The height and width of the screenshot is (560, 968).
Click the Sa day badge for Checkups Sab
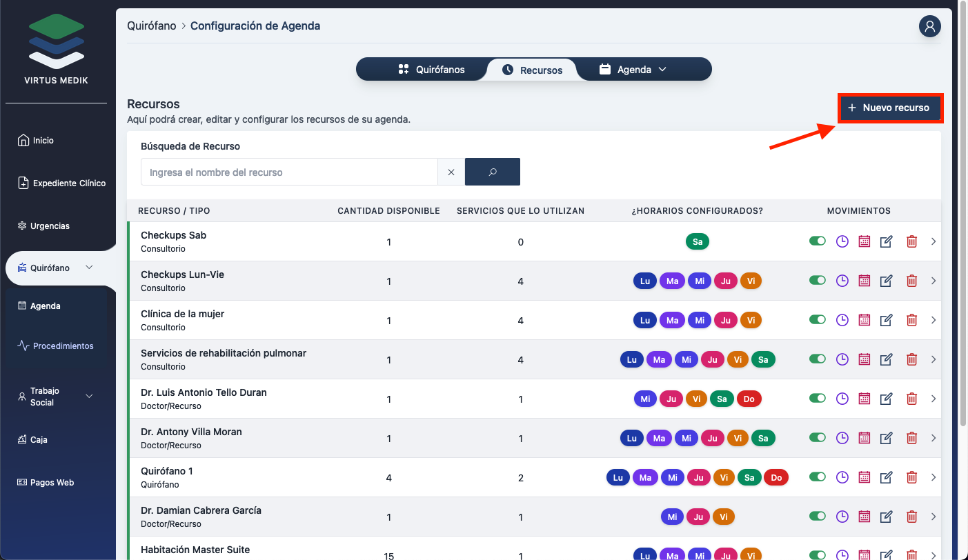tap(698, 241)
